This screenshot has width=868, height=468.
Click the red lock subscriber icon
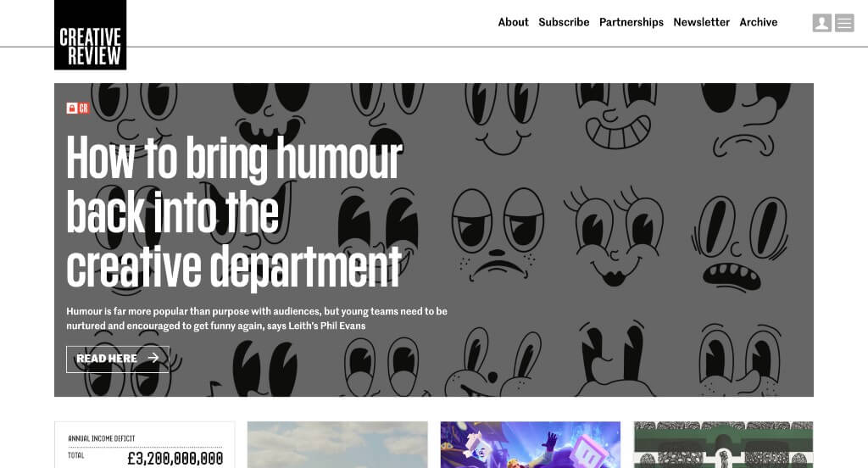[72, 108]
